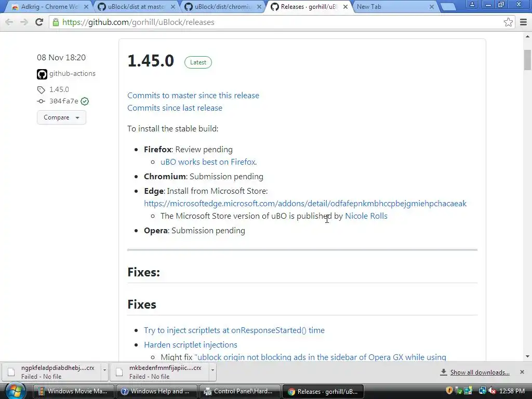Click the 12:58 PM system clock
Screen dimensions: 532x399
coord(512,391)
